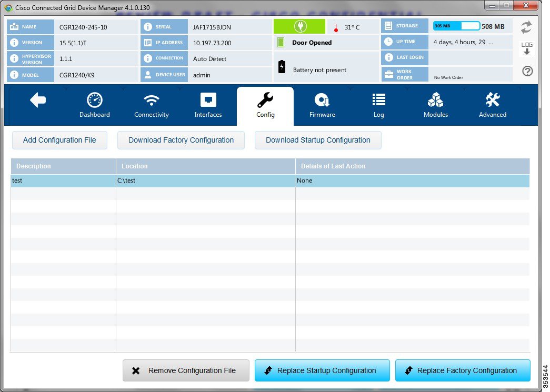Select the Config tab
This screenshot has height=392, width=550.
point(265,106)
